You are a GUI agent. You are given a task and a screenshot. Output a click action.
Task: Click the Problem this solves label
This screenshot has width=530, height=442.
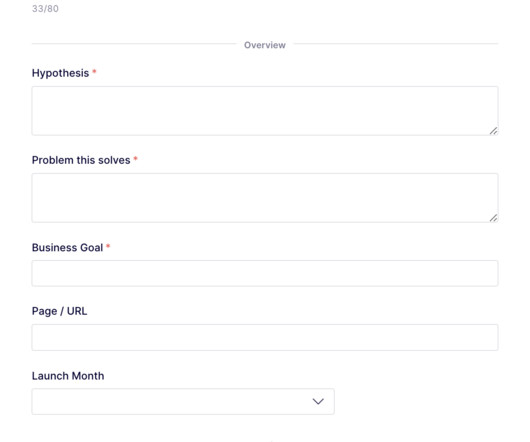click(x=81, y=160)
